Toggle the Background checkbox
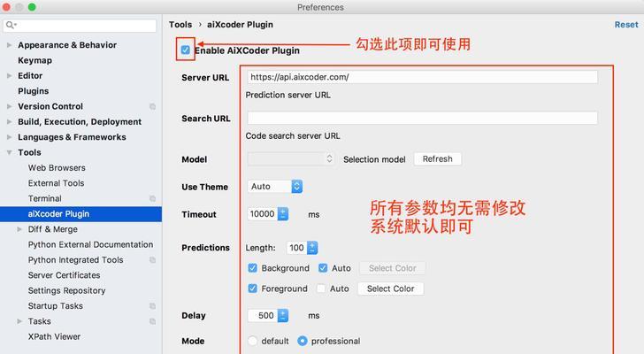The height and width of the screenshot is (354, 644). 253,268
